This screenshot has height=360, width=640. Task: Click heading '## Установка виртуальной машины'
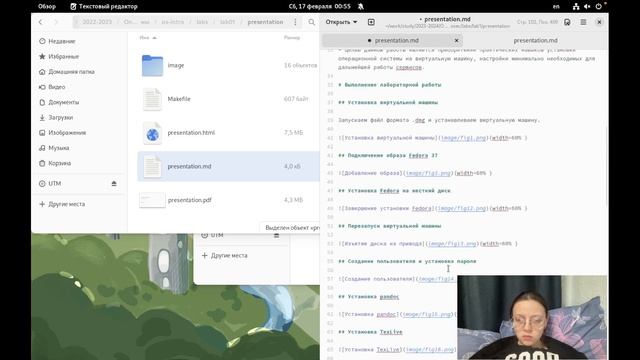388,102
